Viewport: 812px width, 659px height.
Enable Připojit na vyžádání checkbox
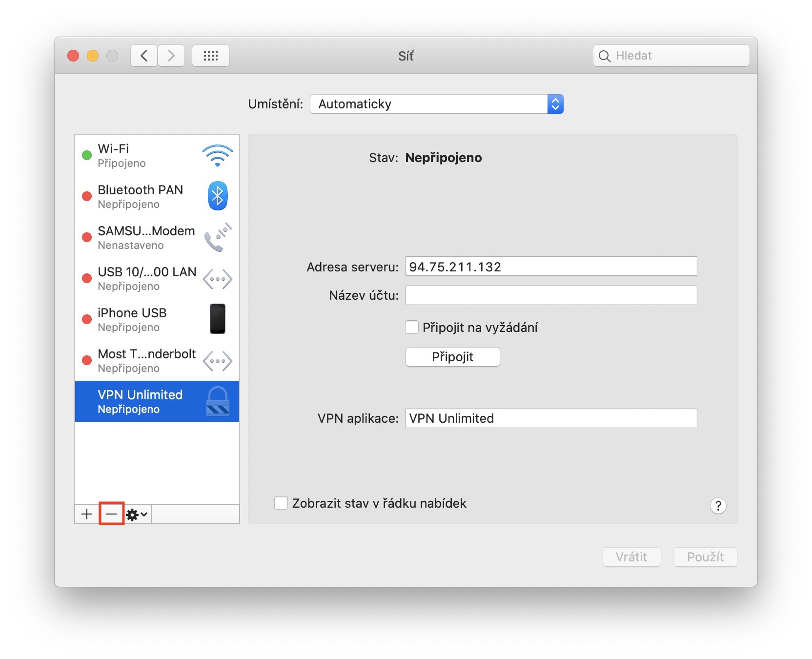point(412,327)
